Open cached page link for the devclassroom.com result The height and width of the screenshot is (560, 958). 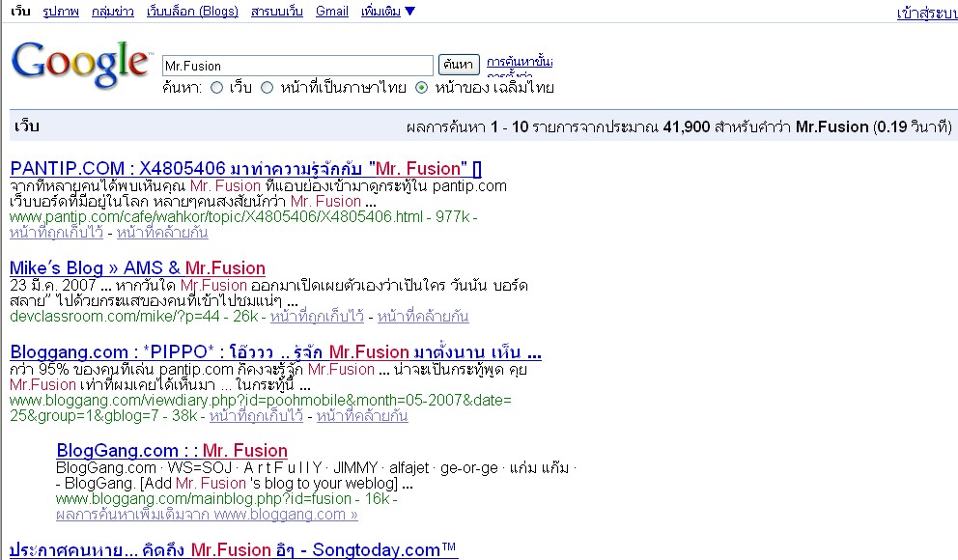point(317,317)
